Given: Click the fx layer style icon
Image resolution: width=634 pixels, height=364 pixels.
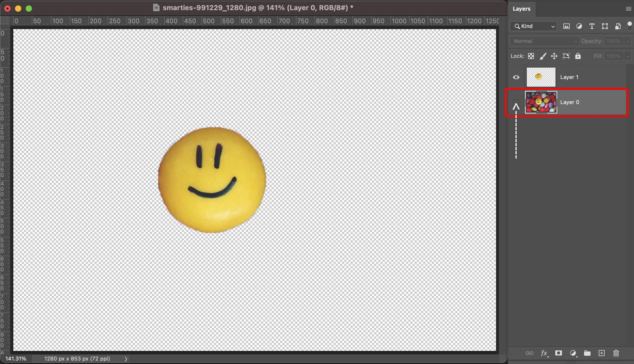Looking at the screenshot, I should click(x=544, y=353).
